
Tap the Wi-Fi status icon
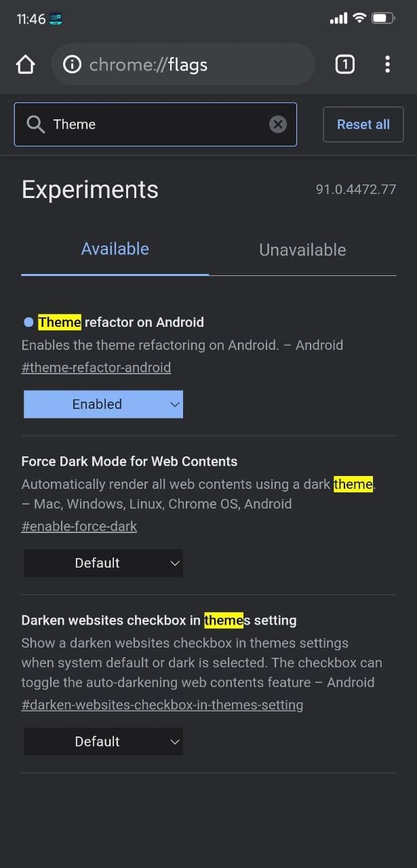pyautogui.click(x=359, y=18)
